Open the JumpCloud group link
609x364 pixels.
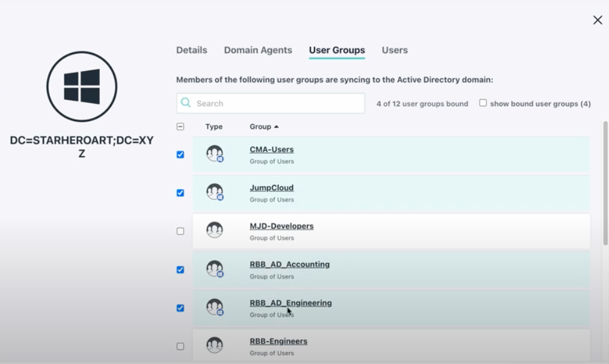(x=272, y=188)
